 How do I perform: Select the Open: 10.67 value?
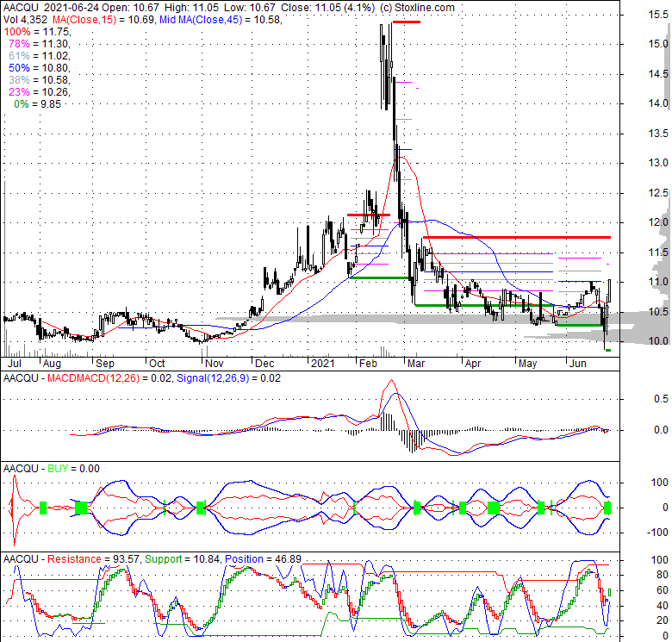click(128, 8)
